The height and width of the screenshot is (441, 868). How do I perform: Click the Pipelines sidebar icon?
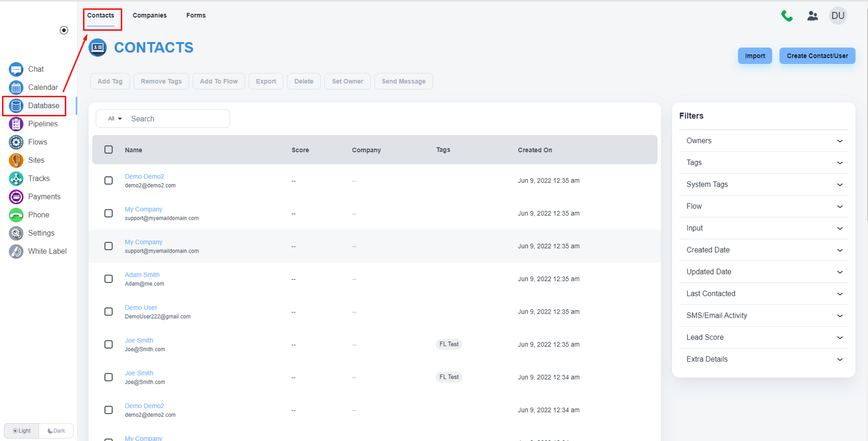point(16,124)
